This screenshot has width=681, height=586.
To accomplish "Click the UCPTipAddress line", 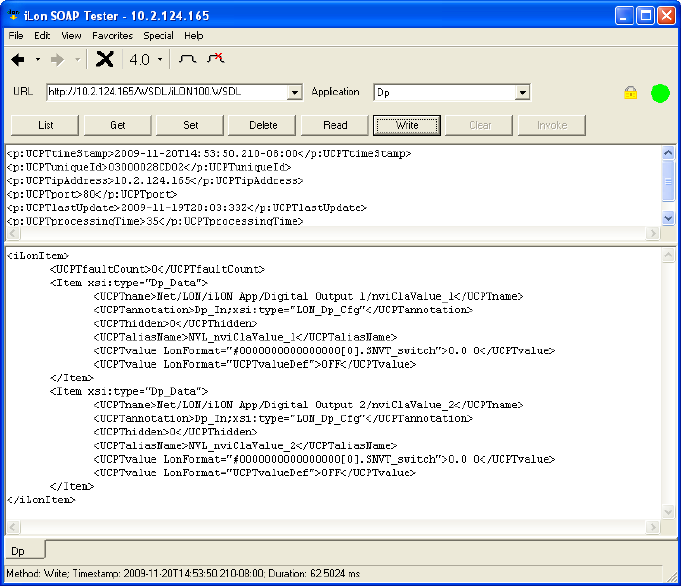I will click(155, 180).
